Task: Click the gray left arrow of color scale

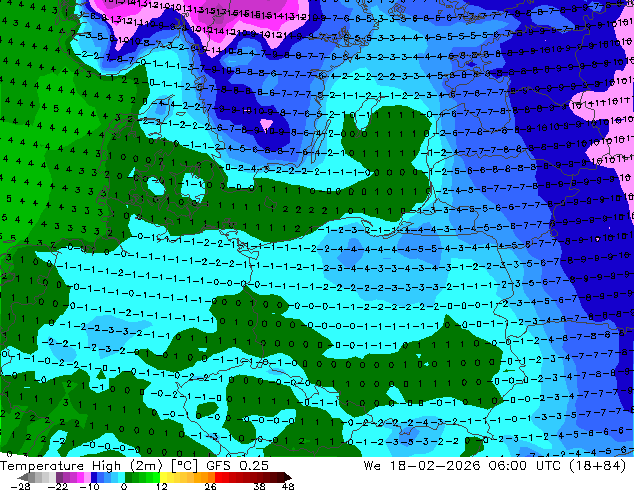Action: (23, 477)
